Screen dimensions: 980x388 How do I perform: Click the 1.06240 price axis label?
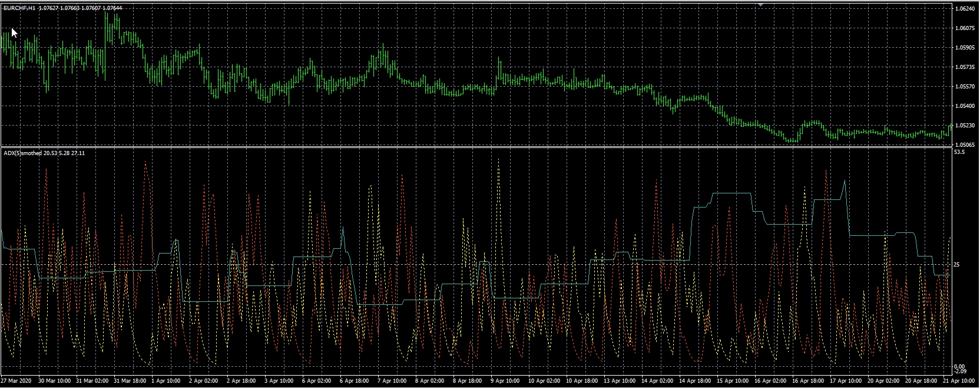tap(966, 9)
